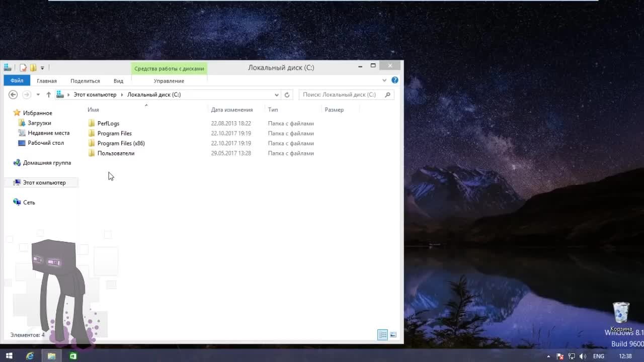Go up one folder level
Viewport: 644px width, 362px height.
coord(48,95)
